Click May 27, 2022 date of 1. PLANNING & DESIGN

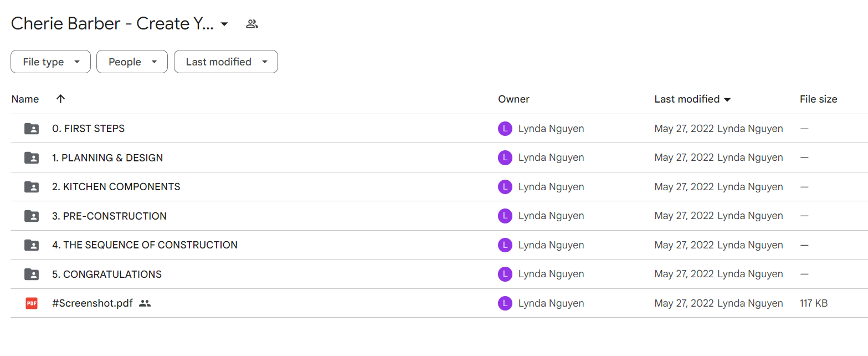[x=684, y=158]
